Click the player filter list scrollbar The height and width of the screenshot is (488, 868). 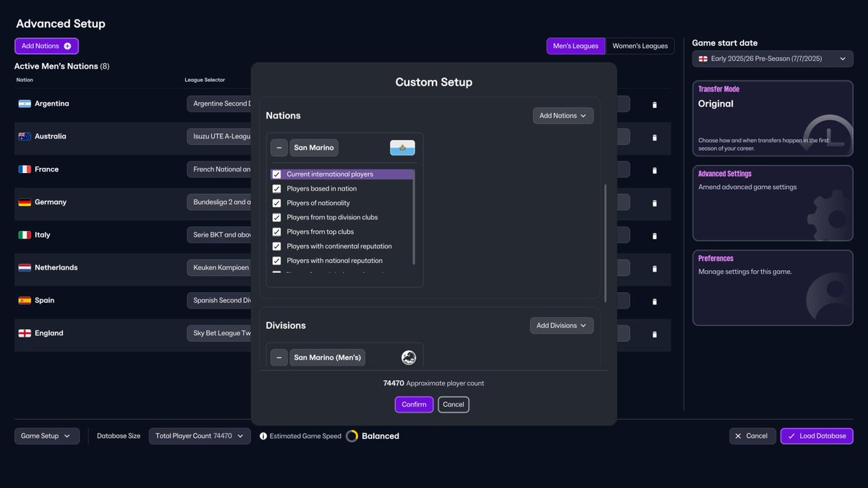pyautogui.click(x=414, y=217)
